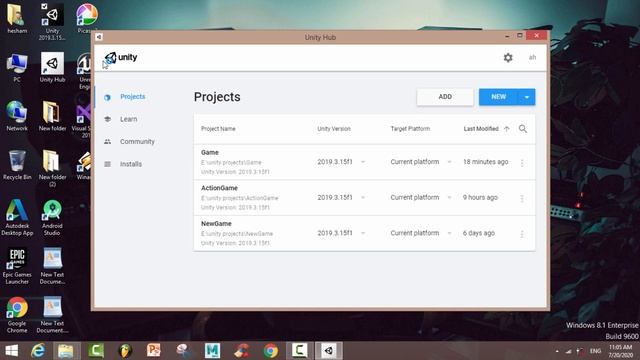Viewport: 640px width, 360px height.
Task: Open the account menu labeled ah
Action: [x=532, y=58]
